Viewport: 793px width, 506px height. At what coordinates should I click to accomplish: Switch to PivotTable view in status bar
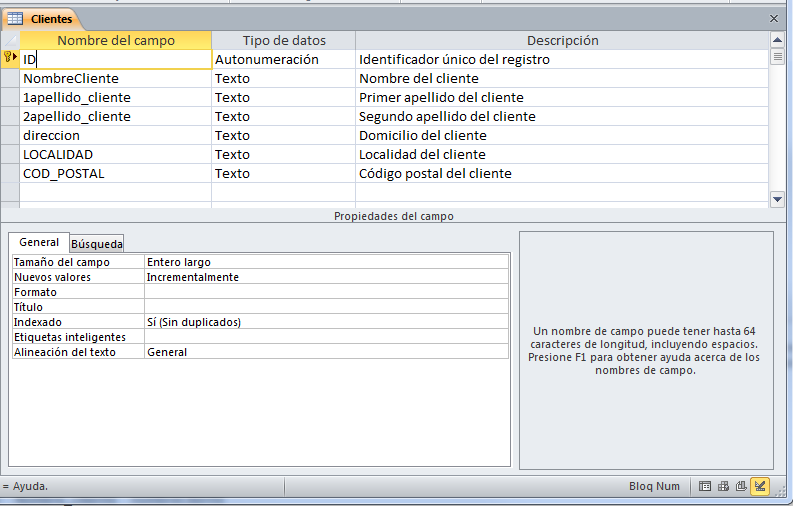point(724,487)
